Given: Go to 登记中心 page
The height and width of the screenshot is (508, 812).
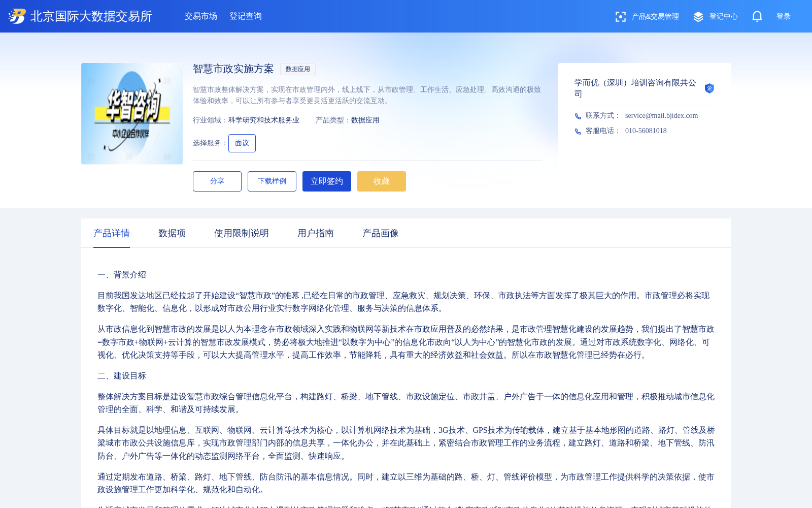Looking at the screenshot, I should click(724, 17).
